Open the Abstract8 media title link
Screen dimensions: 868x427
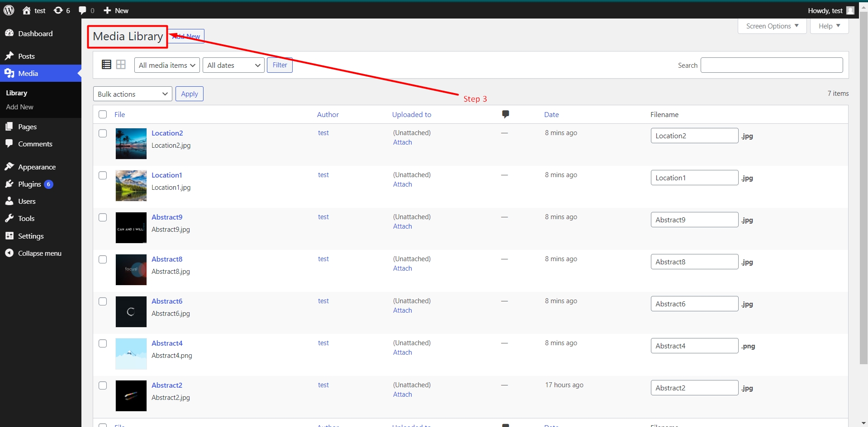tap(167, 259)
